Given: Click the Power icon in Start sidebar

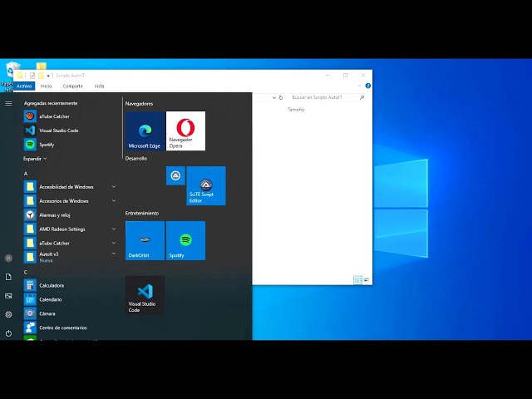Looking at the screenshot, I should [8, 333].
